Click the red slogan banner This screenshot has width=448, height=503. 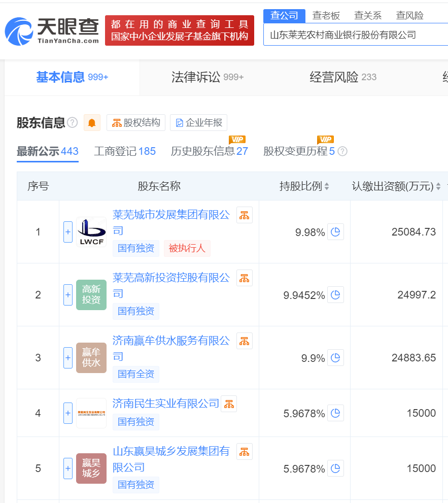180,30
